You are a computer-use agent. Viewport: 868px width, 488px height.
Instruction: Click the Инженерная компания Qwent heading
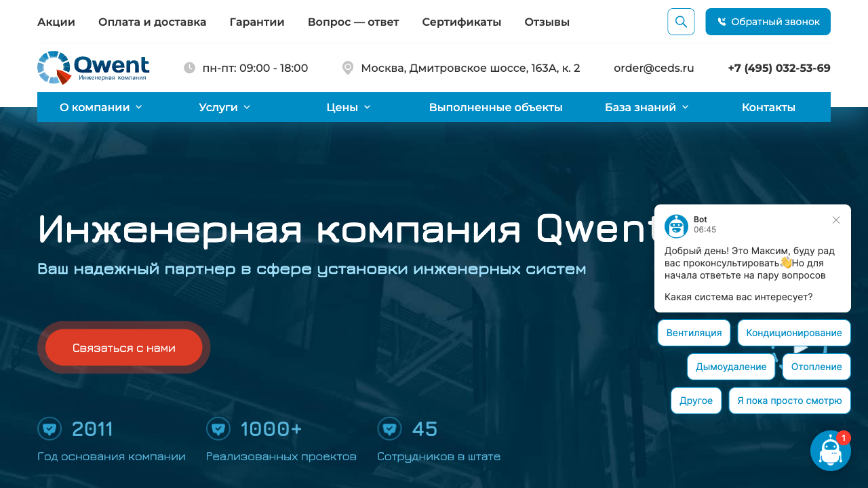click(346, 228)
